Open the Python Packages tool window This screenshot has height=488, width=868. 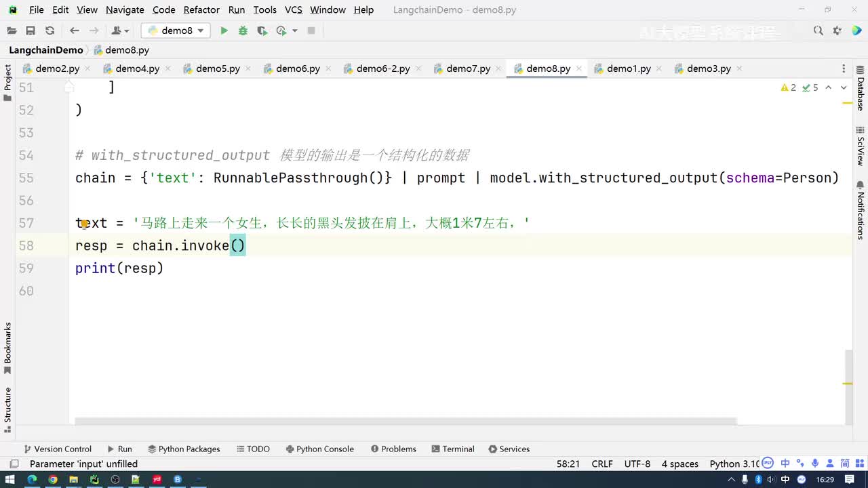[183, 449]
